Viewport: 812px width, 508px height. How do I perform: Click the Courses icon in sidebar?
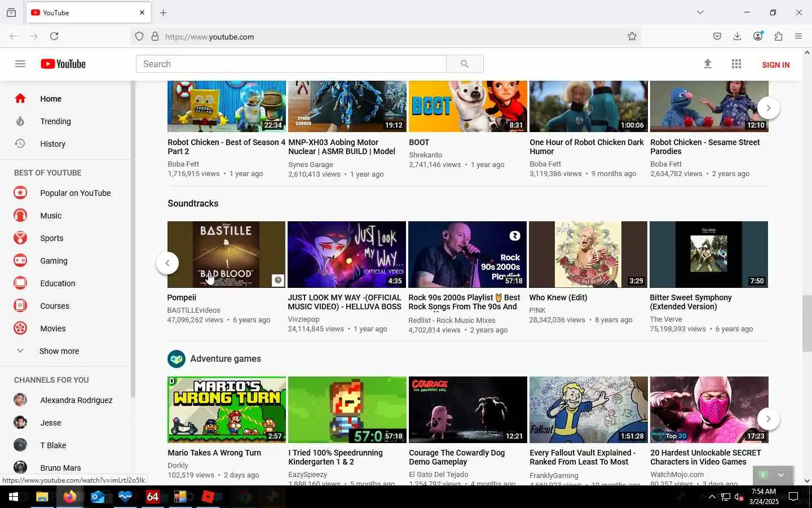[x=20, y=305]
